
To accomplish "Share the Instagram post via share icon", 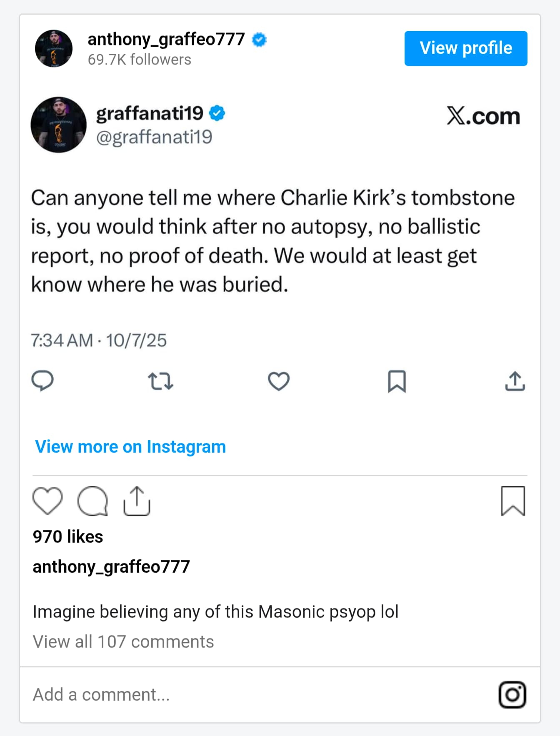I will [137, 501].
